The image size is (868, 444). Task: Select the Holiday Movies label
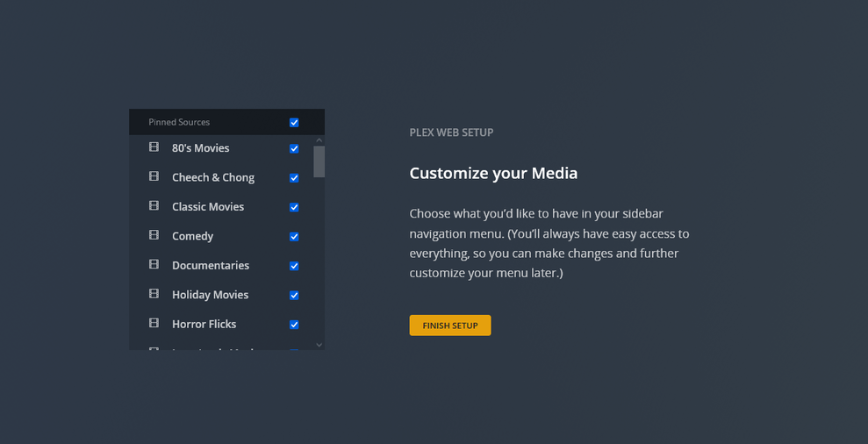[x=210, y=295]
